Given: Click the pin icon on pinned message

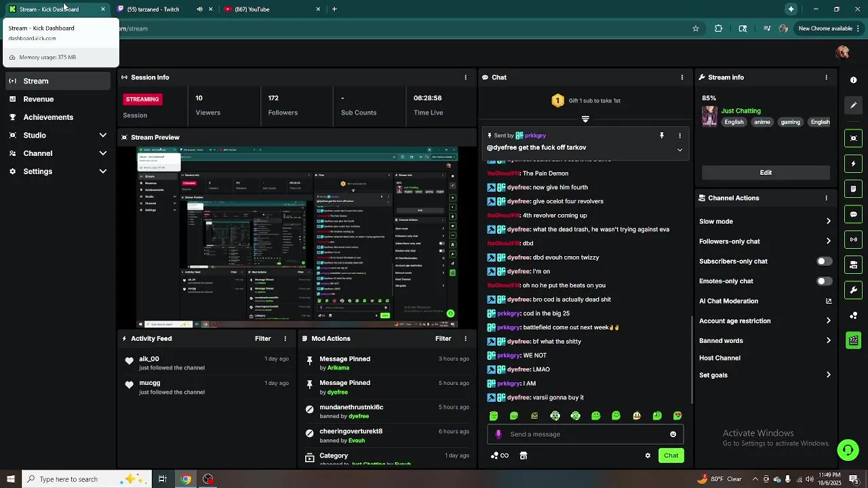Looking at the screenshot, I should pos(662,136).
